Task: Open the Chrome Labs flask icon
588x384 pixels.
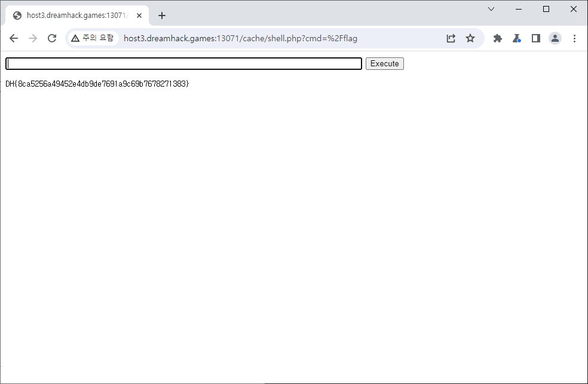Action: [x=517, y=38]
